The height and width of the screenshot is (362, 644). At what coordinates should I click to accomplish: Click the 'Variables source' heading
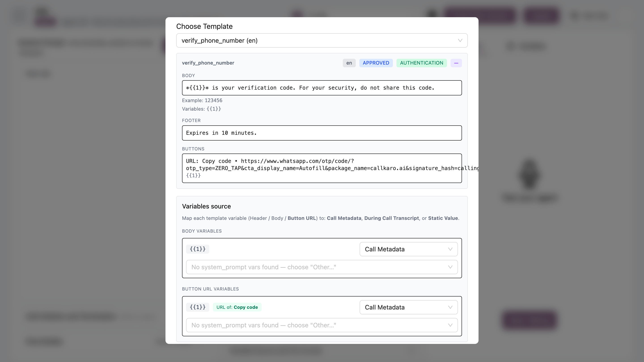coord(206,206)
